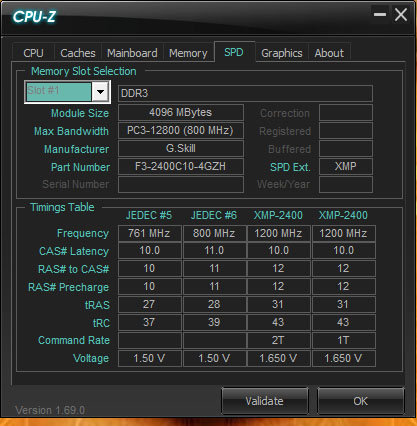Click the RAS# Precharge row label
Image resolution: width=417 pixels, height=426 pixels.
tap(68, 287)
